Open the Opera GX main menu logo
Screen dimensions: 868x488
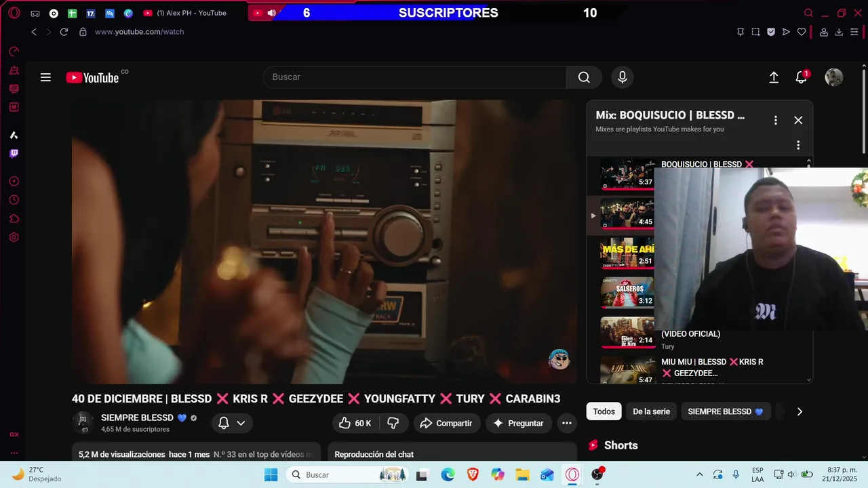coord(14,13)
